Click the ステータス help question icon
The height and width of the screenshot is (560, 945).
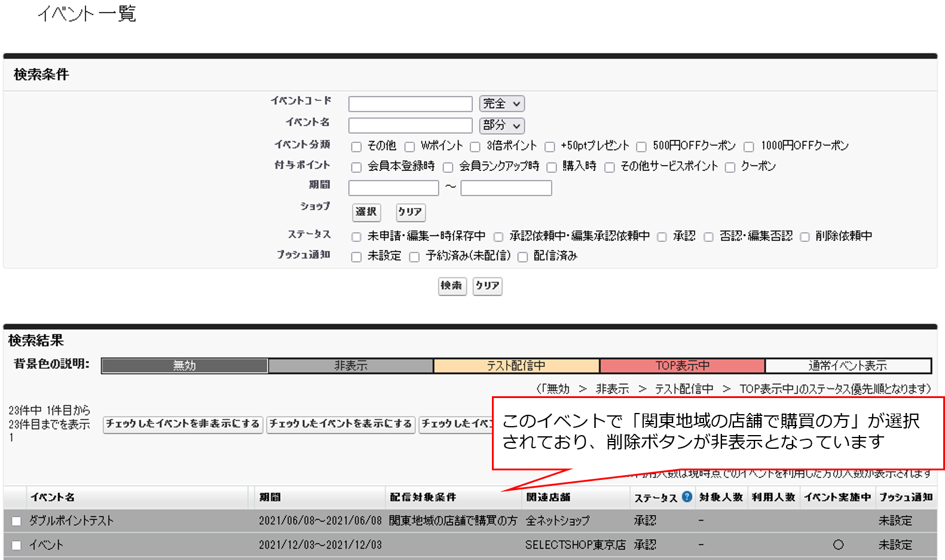click(687, 497)
